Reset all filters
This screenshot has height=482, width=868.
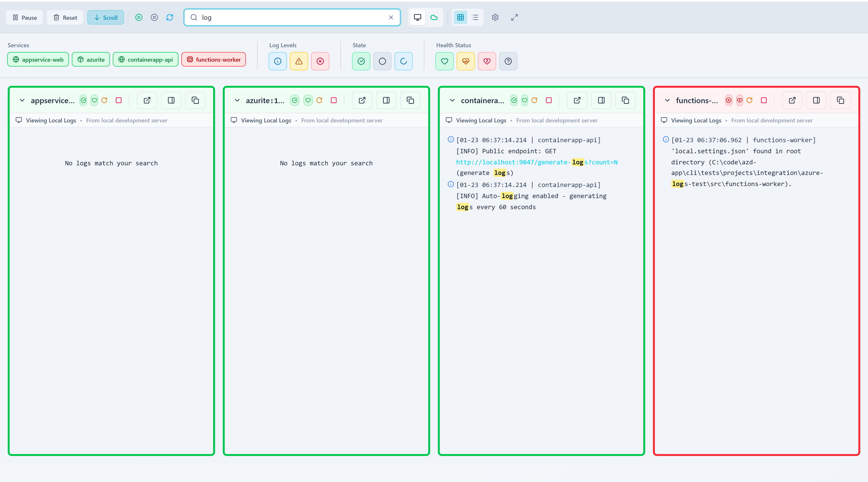pyautogui.click(x=65, y=17)
